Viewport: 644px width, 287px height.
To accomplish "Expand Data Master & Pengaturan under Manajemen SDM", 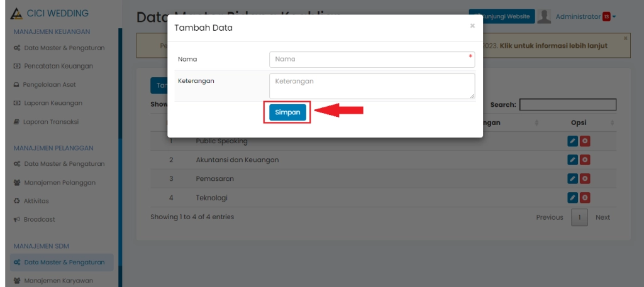I will (64, 262).
